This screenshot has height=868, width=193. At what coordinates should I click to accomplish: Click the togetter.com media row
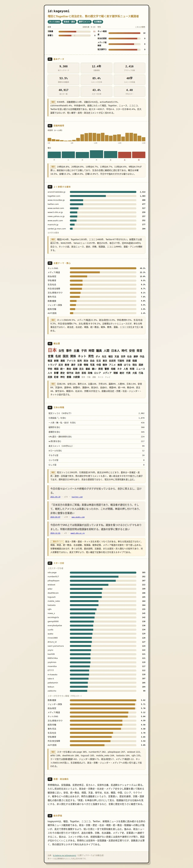click(x=96, y=196)
